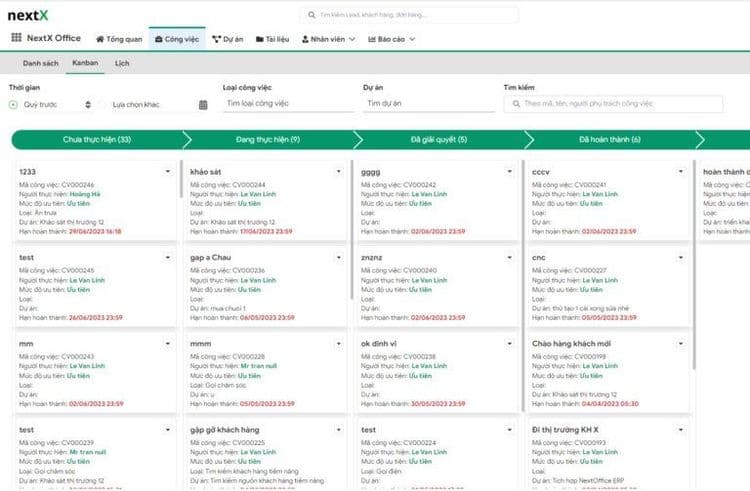Open the apps grid icon beside NextX Office
750x491 pixels.
point(16,38)
